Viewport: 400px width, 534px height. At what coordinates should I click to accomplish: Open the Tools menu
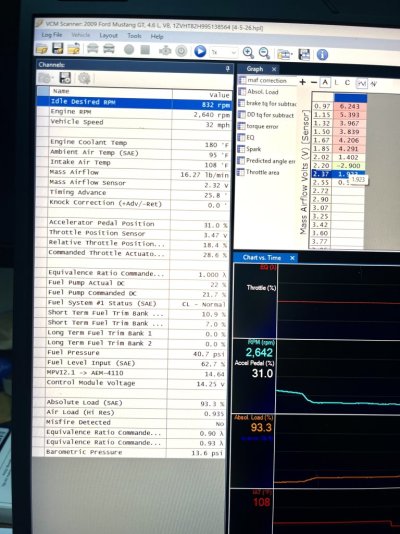[134, 36]
